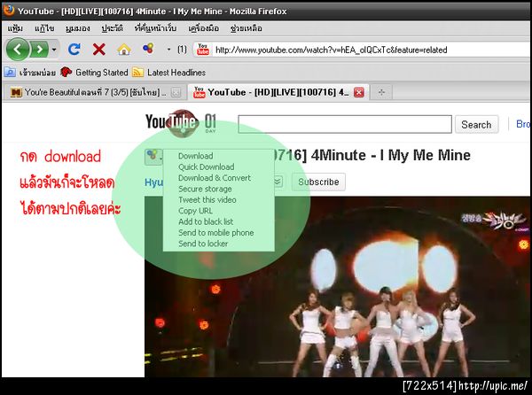Open the ประวัติ (History) menu
Image resolution: width=532 pixels, height=395 pixels.
112,28
